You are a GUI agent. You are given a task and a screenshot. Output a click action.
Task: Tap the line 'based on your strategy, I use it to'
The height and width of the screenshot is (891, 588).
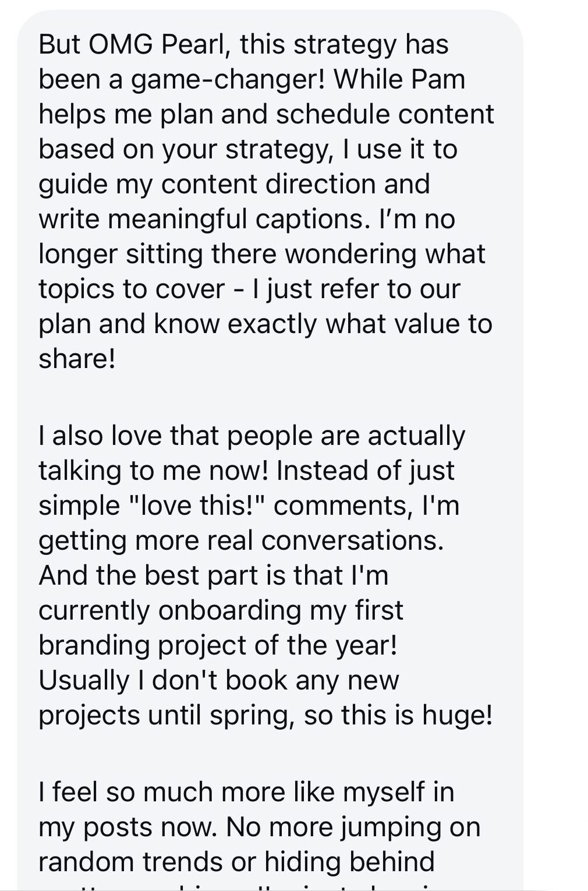(x=248, y=149)
